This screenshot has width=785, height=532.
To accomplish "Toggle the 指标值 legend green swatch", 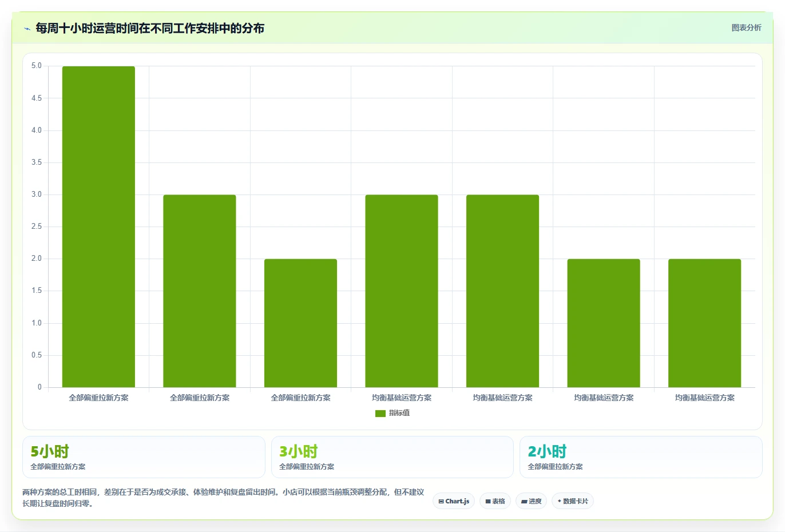I will 380,413.
